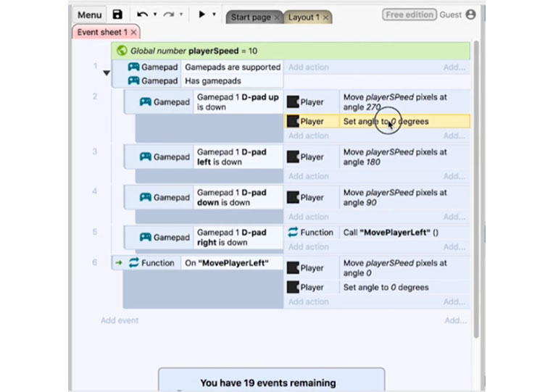Click Function icon beside Call MovePlayerLeft
Image resolution: width=553 pixels, height=392 pixels.
point(293,232)
